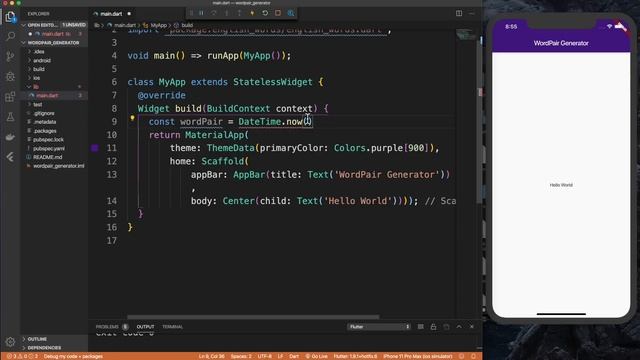
Task: Click Step Out in debug toolbar
Action: pos(239,13)
